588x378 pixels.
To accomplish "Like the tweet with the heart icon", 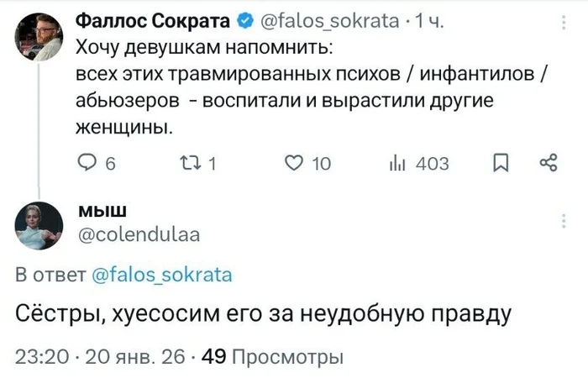I will (293, 164).
